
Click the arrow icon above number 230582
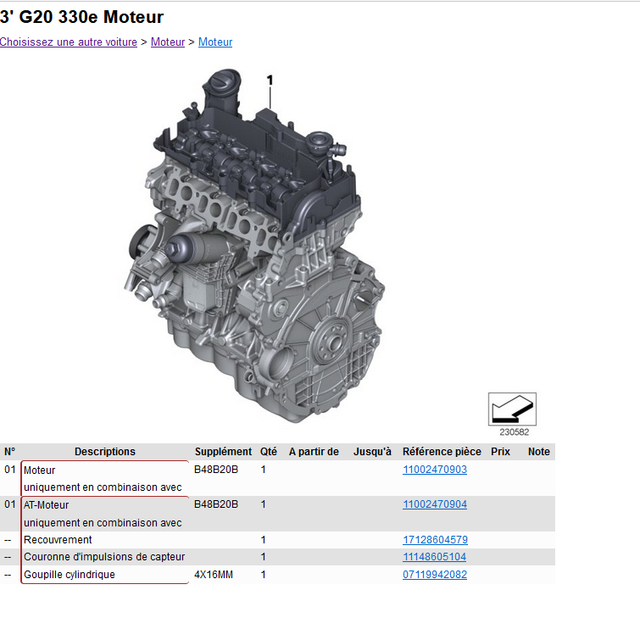point(512,409)
